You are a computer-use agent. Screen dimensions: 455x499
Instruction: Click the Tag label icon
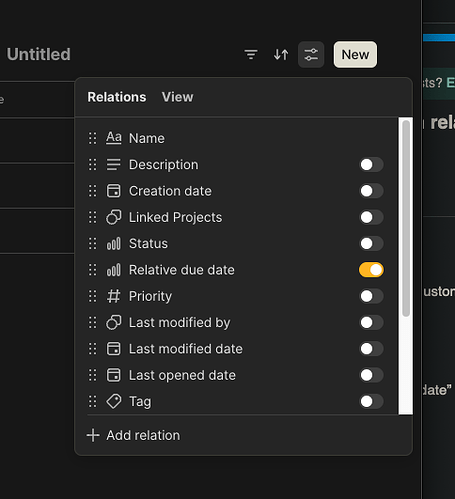click(x=114, y=401)
